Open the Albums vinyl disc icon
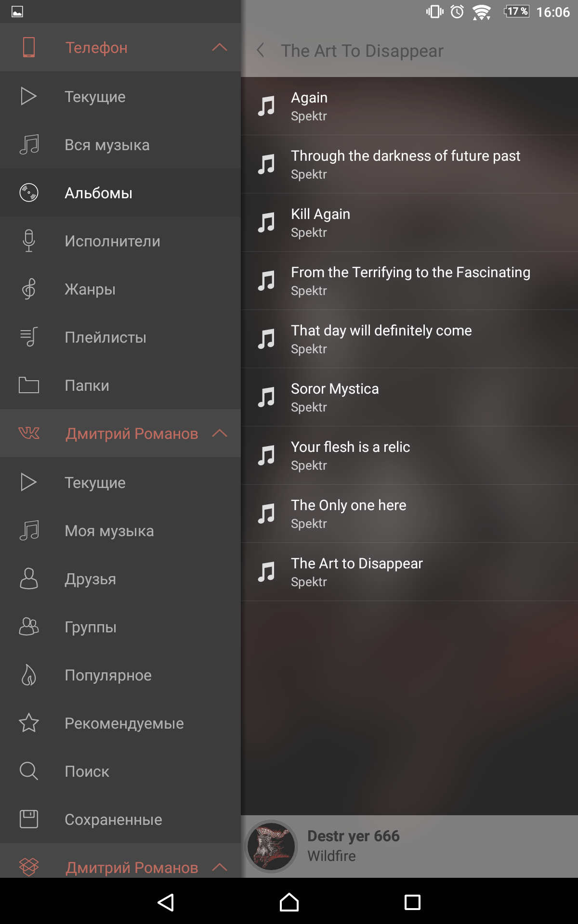This screenshot has width=578, height=924. 29,192
